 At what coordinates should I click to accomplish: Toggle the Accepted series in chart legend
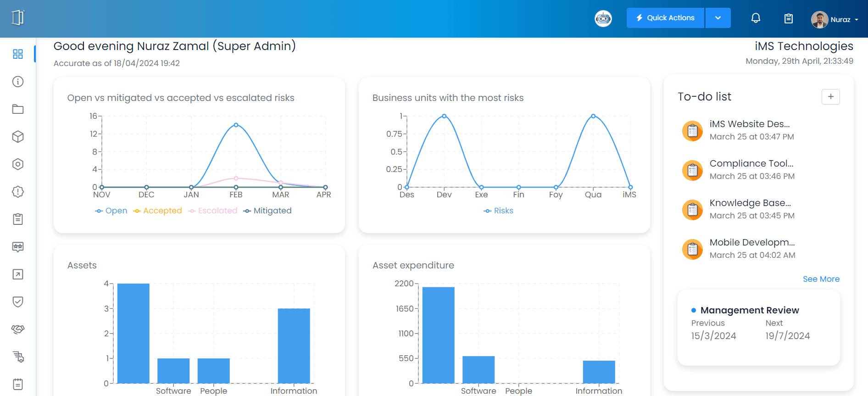(x=157, y=211)
